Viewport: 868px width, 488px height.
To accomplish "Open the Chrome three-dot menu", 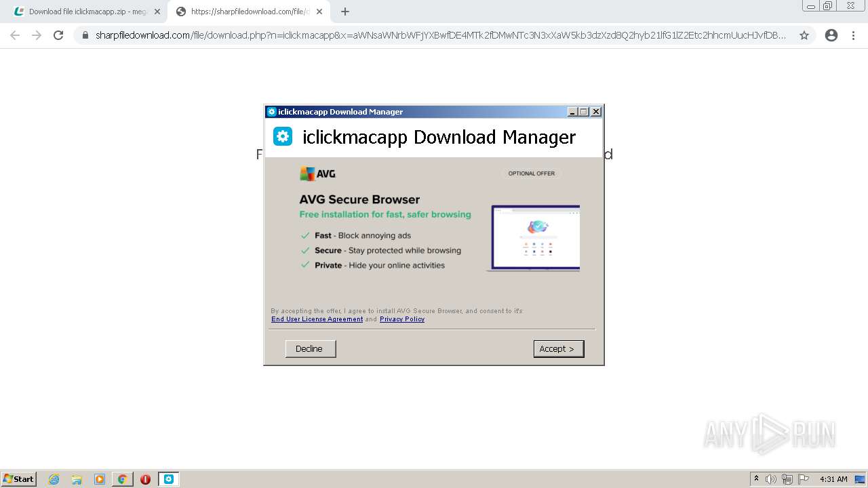I will [853, 35].
